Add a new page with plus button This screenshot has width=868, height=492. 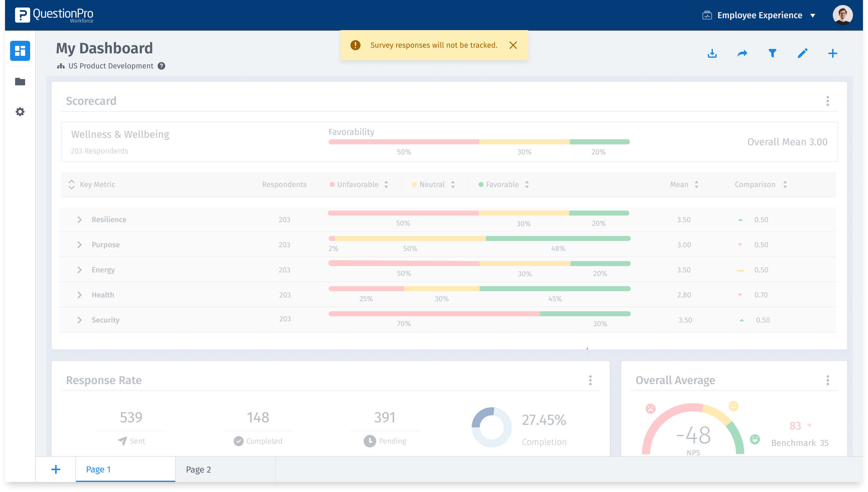click(x=56, y=469)
